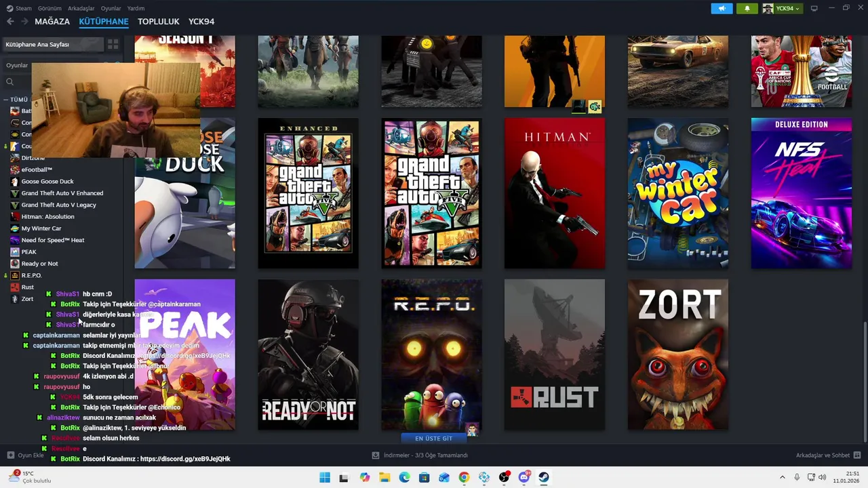Open the Ready or Not cover
This screenshot has width=868, height=488.
(x=308, y=354)
